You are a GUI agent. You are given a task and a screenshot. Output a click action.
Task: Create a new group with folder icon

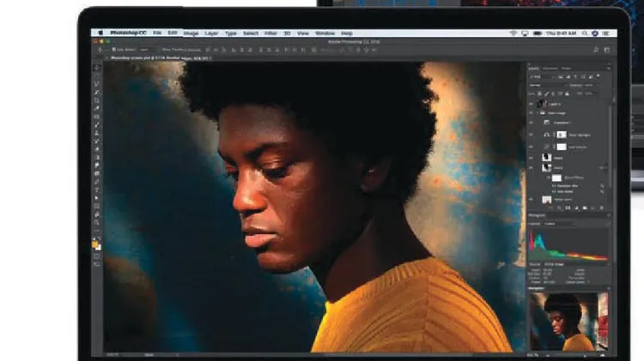click(x=585, y=208)
